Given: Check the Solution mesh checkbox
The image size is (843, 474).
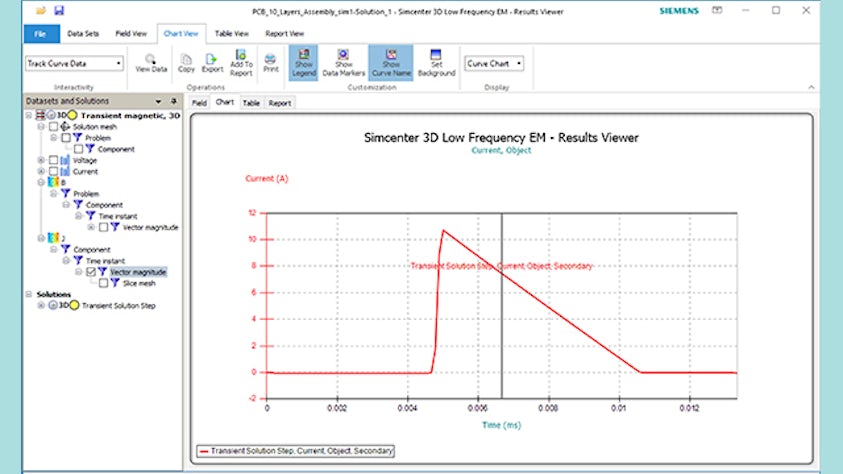Looking at the screenshot, I should (53, 127).
